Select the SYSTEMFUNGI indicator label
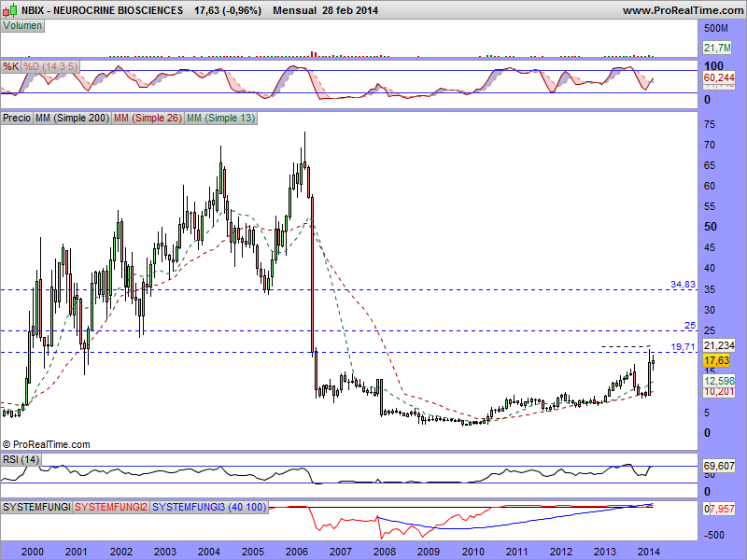 36,507
